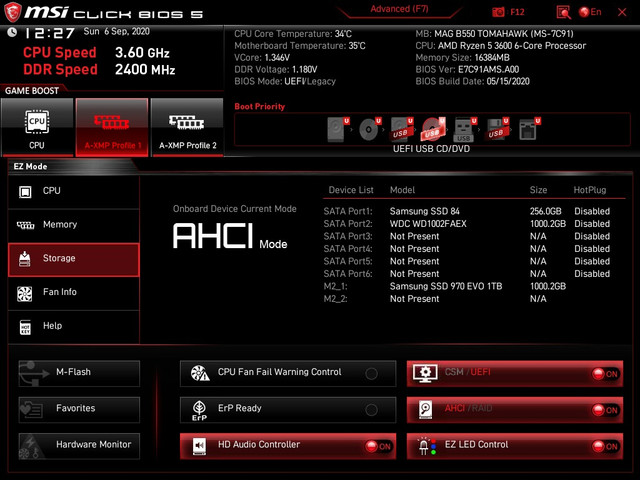Screen dimensions: 640x480
Task: Enable the CPU Game Boost button
Action: [37, 127]
